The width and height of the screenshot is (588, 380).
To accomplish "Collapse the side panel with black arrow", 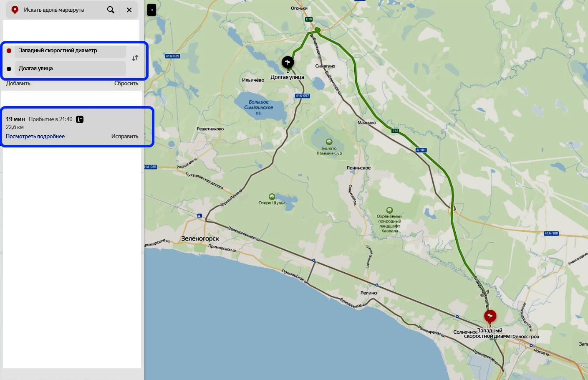I will (152, 10).
